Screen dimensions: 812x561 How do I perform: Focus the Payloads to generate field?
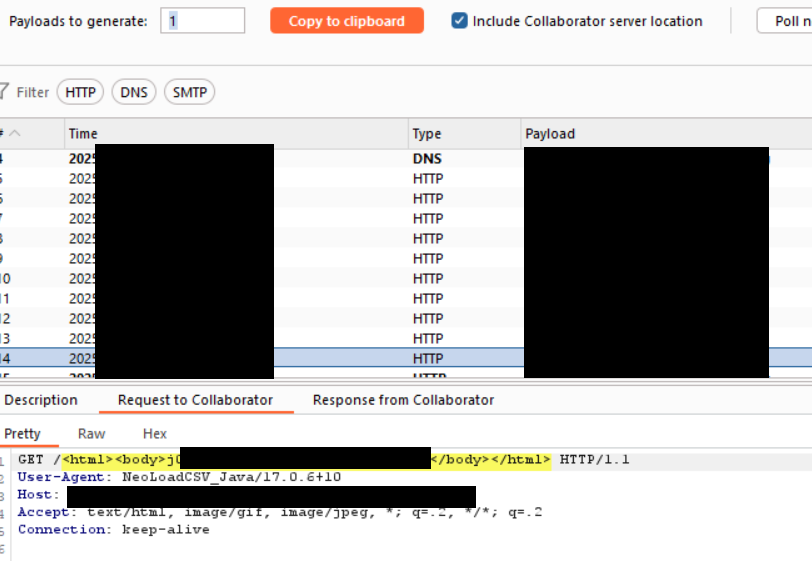click(202, 21)
